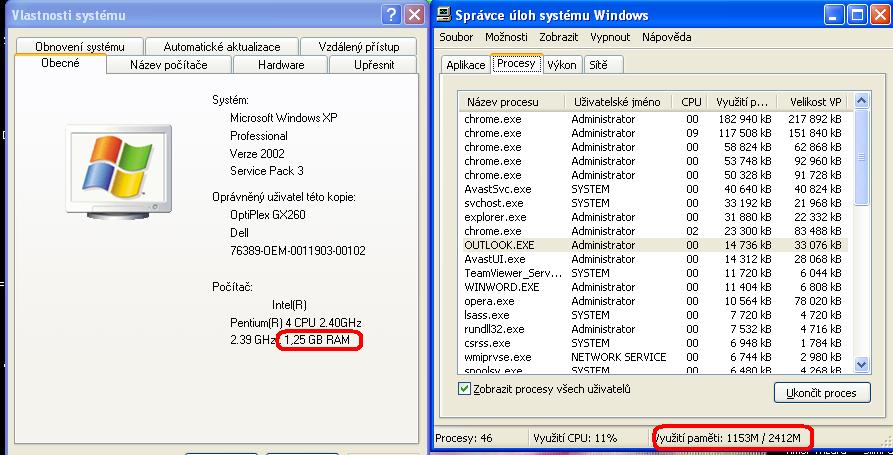The image size is (893, 455).
Task: Toggle Zobrazit procesy všech uživatelů checkbox
Action: click(465, 389)
